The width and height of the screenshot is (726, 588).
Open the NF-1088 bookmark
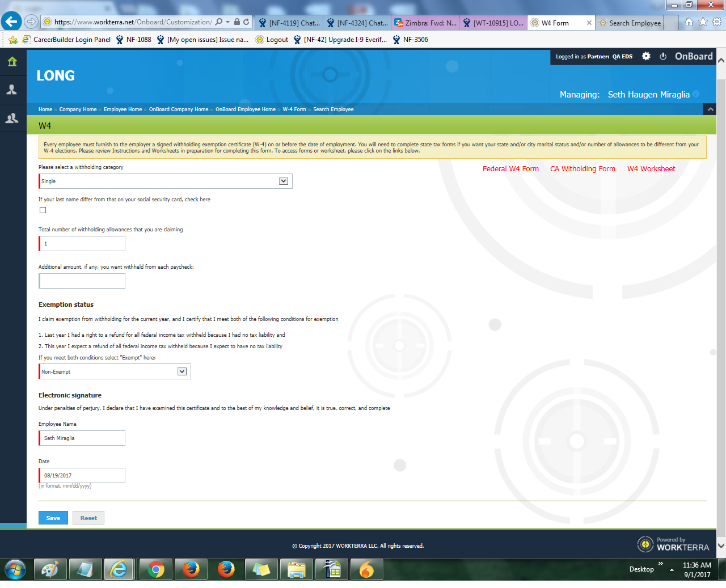pos(134,40)
